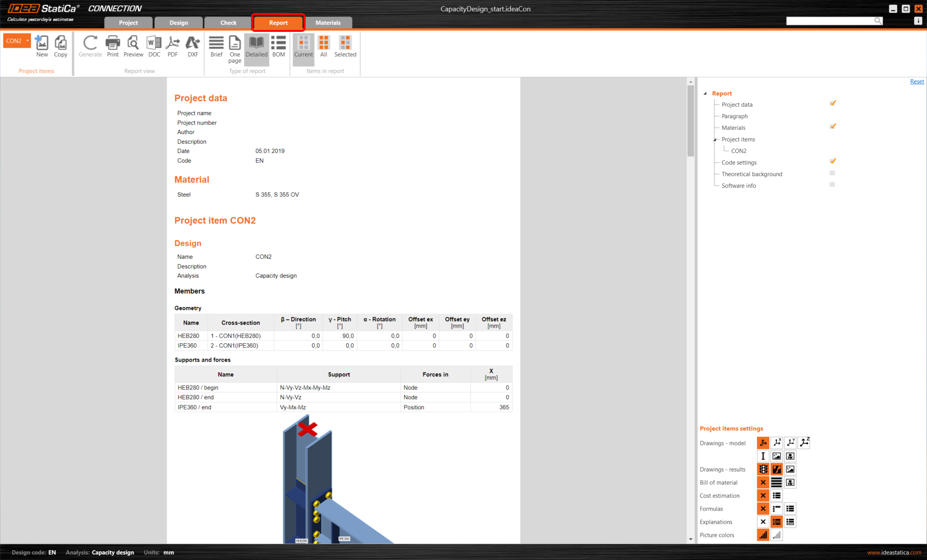Open the CON2 project item dropdown
Screen dimensions: 927x560
[x=28, y=41]
